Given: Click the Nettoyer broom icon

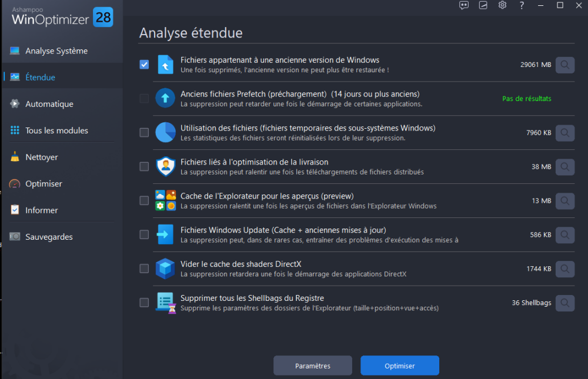Looking at the screenshot, I should click(x=15, y=157).
